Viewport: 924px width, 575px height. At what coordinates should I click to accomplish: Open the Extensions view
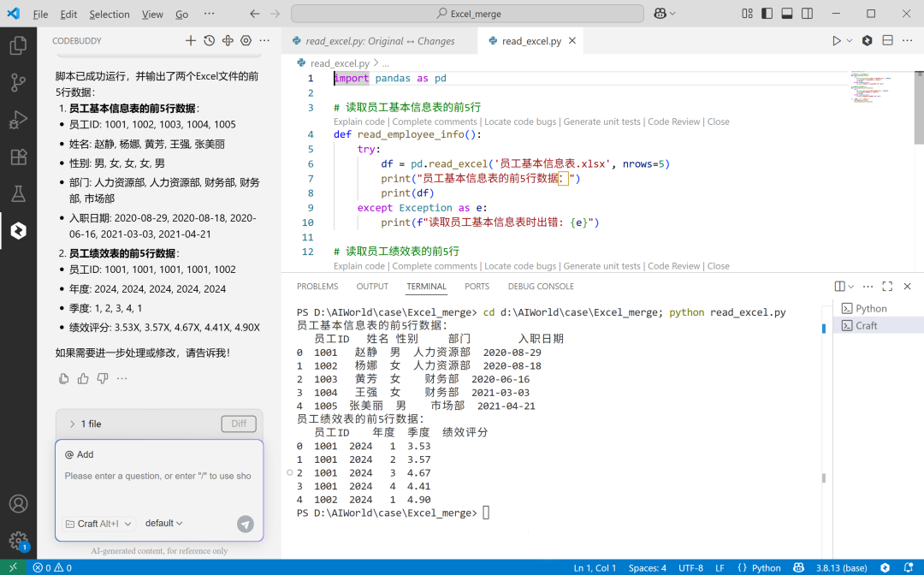click(18, 157)
